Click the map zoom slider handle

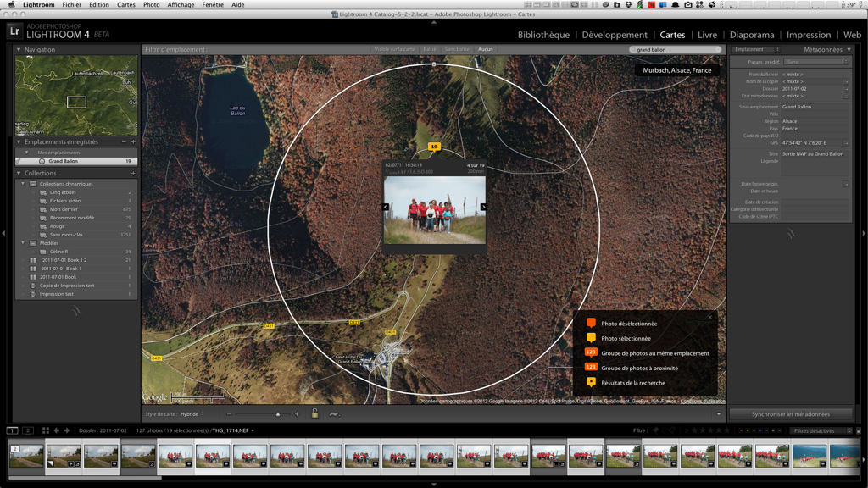[278, 414]
